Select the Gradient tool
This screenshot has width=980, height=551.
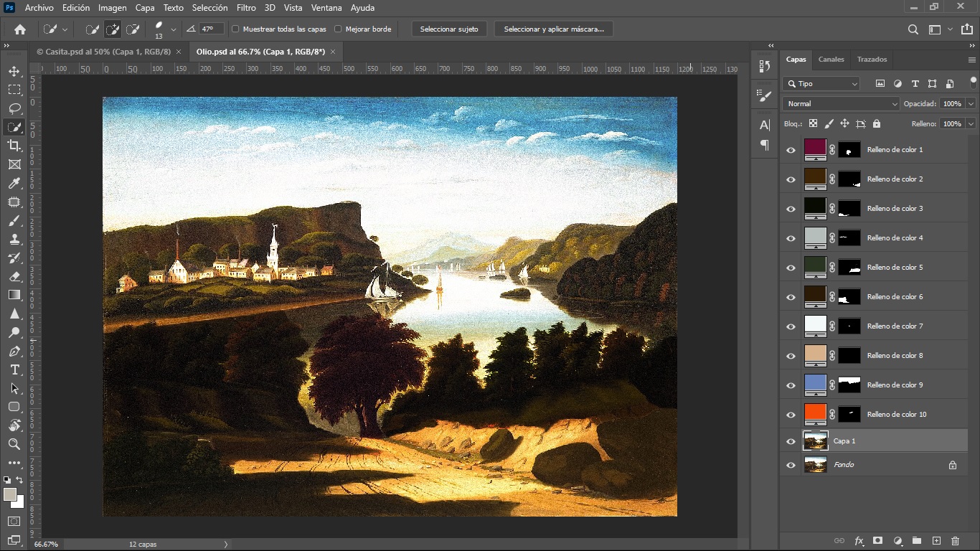[x=14, y=295]
